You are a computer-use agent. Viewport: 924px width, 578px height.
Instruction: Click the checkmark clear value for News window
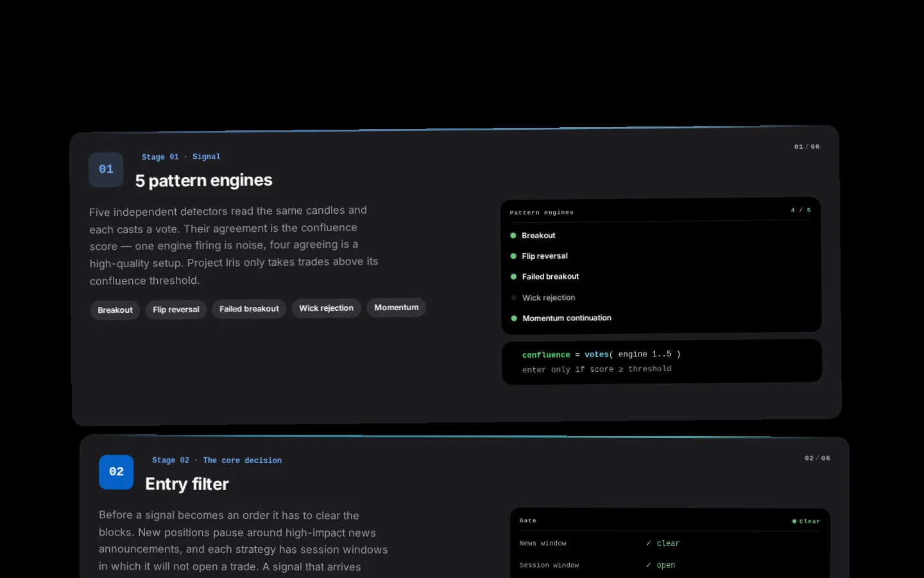click(x=663, y=543)
